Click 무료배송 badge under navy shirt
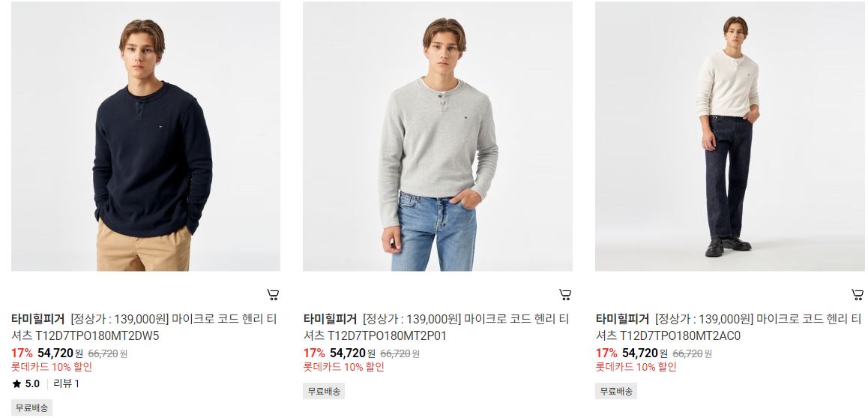 31,407
